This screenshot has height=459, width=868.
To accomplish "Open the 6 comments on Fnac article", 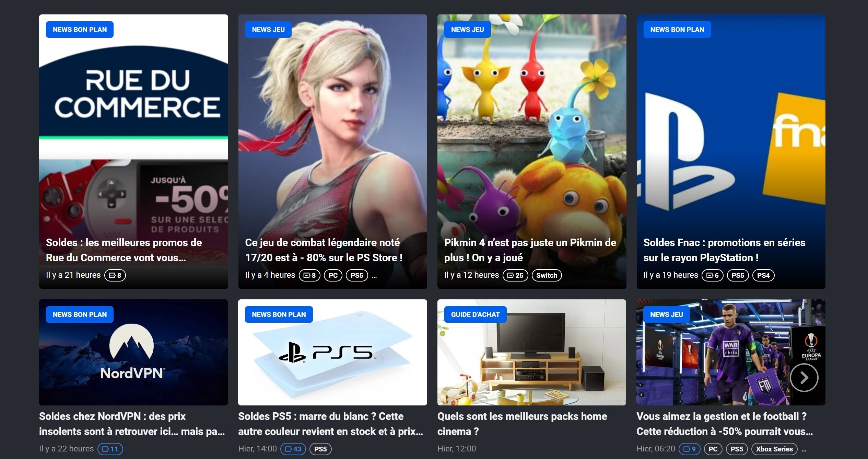I will (x=712, y=275).
